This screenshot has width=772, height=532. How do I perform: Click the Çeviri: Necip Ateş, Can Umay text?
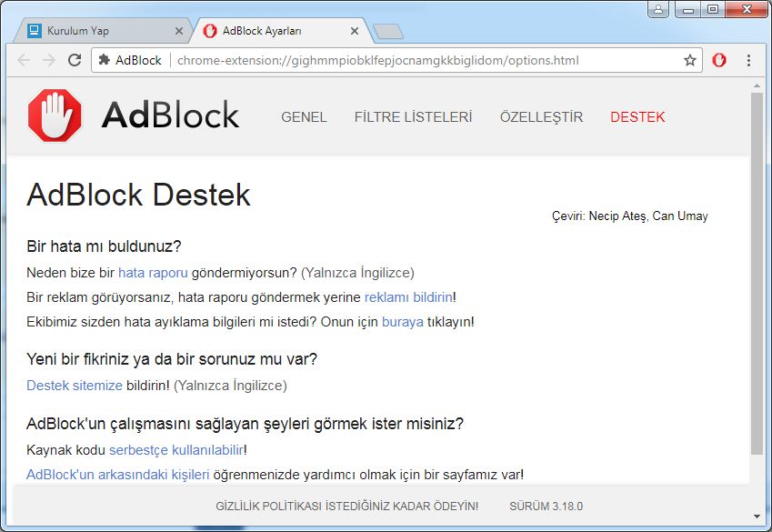630,216
